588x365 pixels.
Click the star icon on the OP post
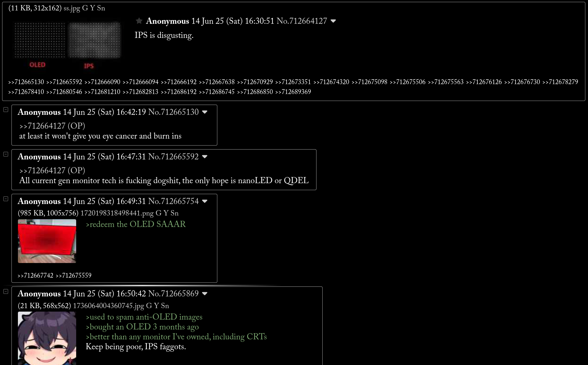point(139,21)
